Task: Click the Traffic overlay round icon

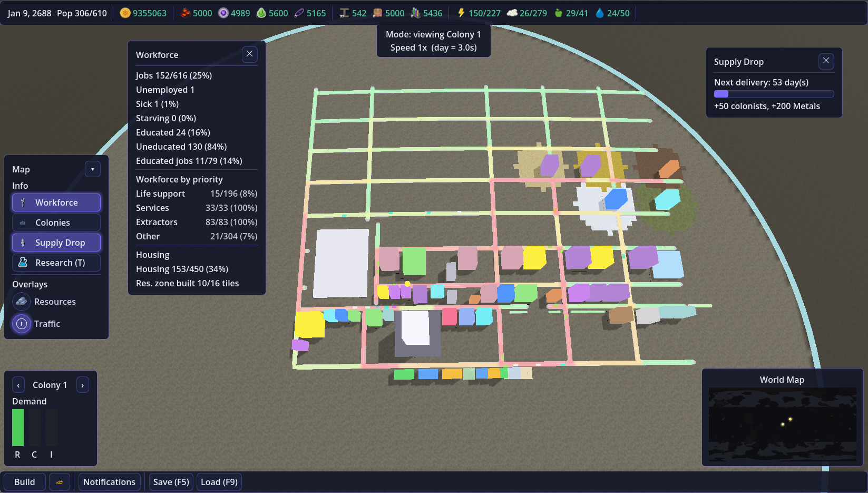Action: [x=22, y=324]
